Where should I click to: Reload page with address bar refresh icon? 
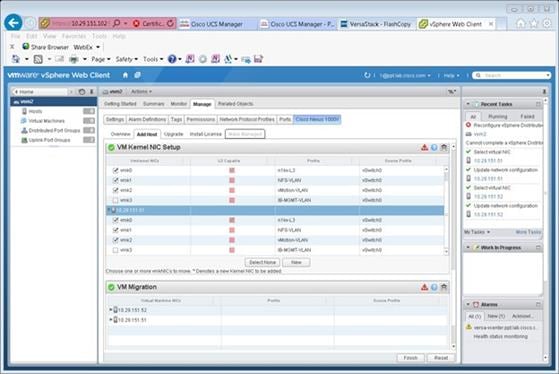(170, 24)
